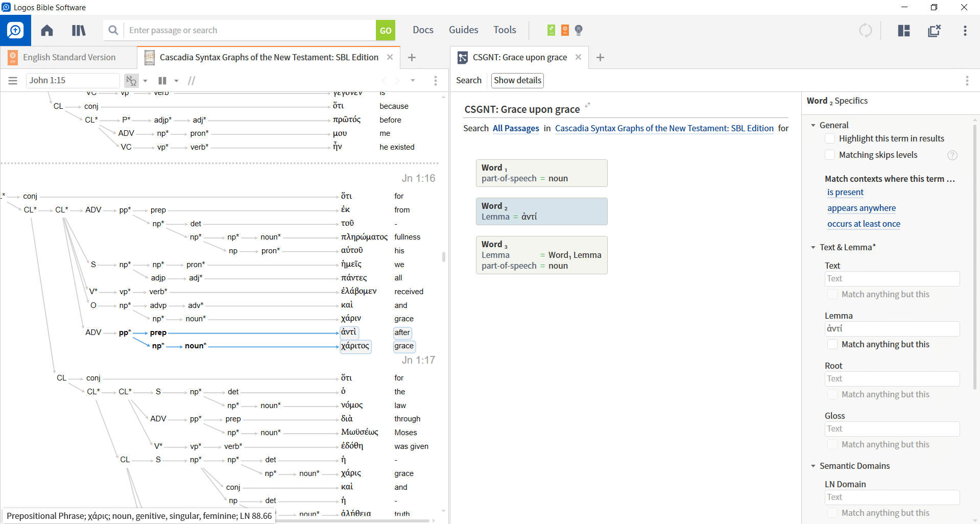
Task: Check Match anything but this under Lemma
Action: [x=832, y=344]
